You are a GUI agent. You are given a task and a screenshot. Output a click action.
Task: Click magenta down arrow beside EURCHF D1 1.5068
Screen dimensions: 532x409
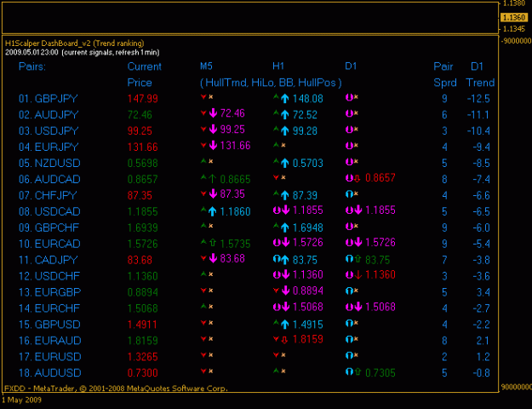tap(358, 307)
